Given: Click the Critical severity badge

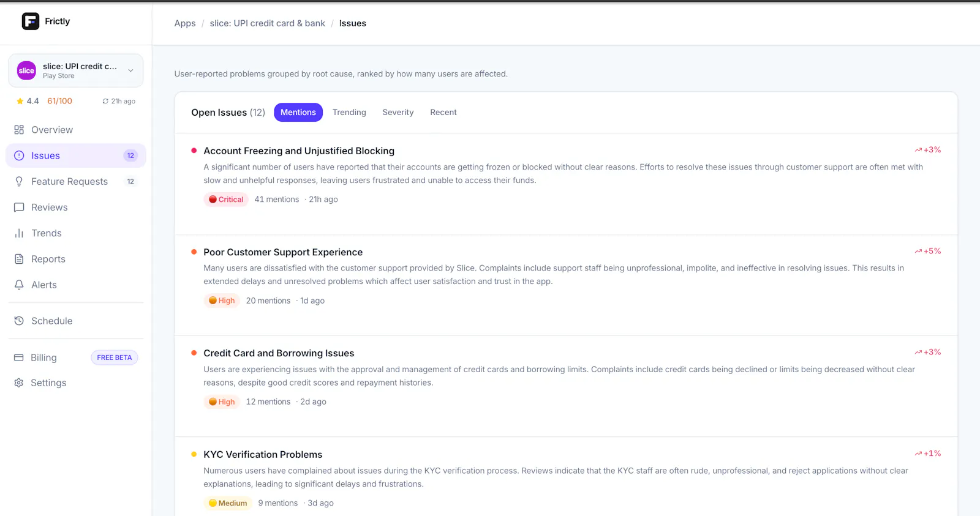Looking at the screenshot, I should (226, 200).
